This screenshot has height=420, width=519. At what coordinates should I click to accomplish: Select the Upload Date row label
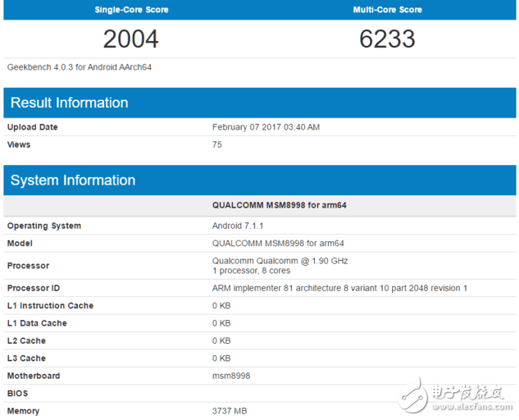(x=33, y=127)
